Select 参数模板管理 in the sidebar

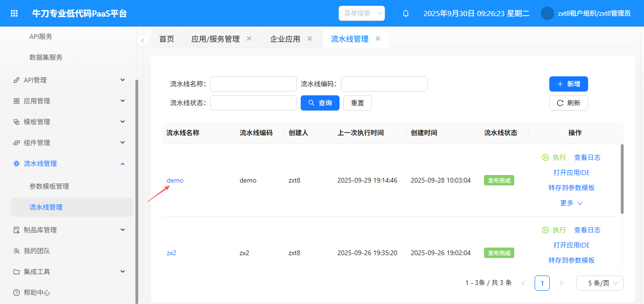point(49,186)
